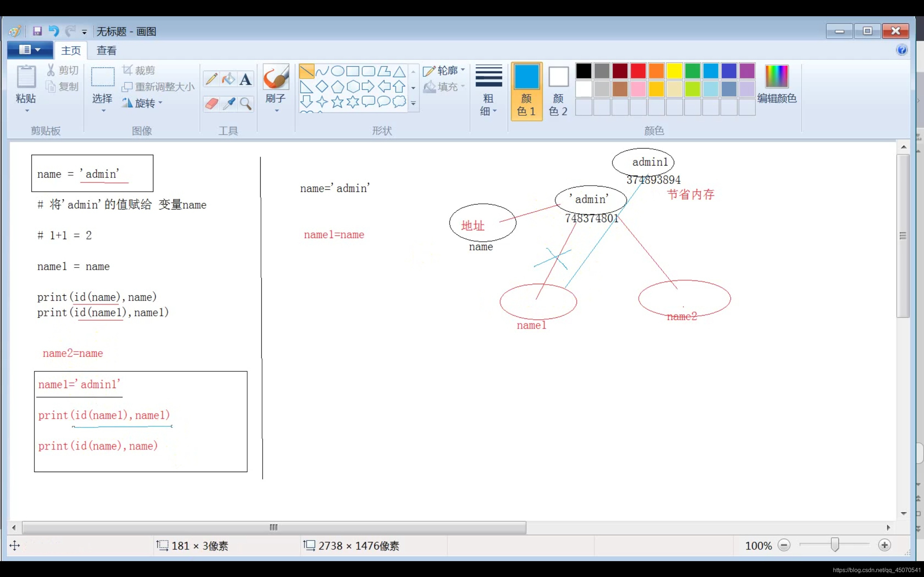This screenshot has height=577, width=924.
Task: Click the Save icon in title bar
Action: coord(37,31)
